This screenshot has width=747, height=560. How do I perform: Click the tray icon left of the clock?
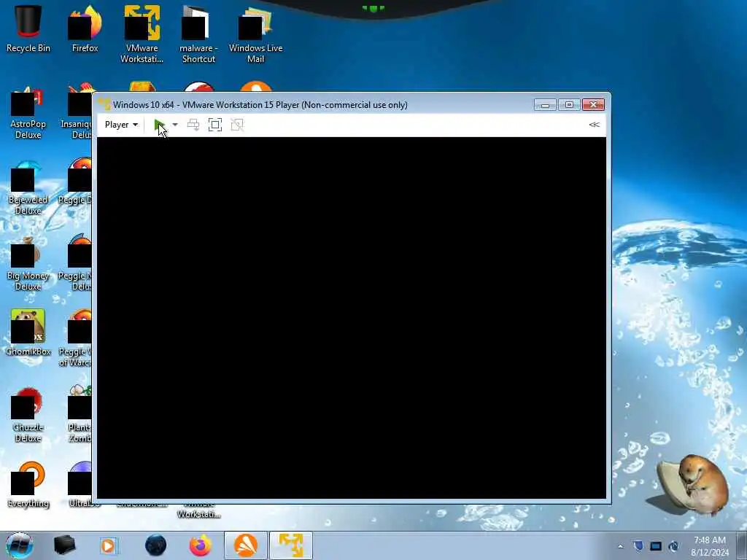(673, 546)
